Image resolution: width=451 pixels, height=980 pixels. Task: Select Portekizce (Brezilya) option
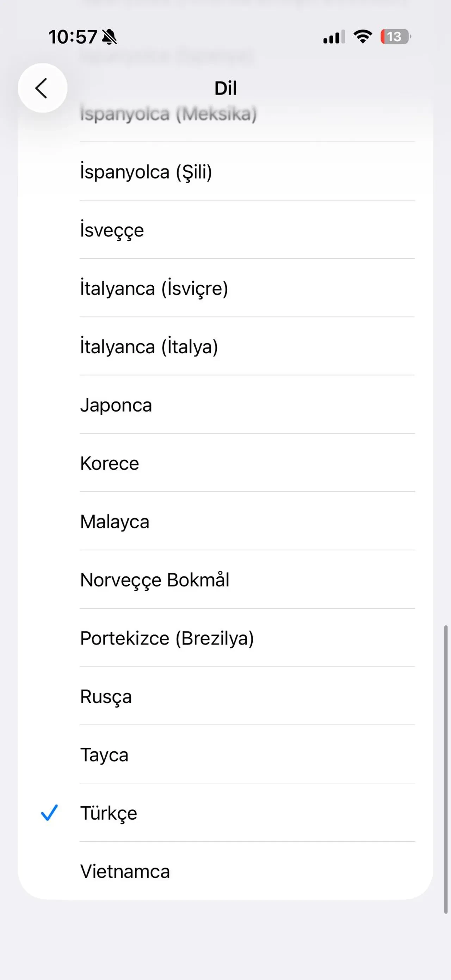coord(167,638)
